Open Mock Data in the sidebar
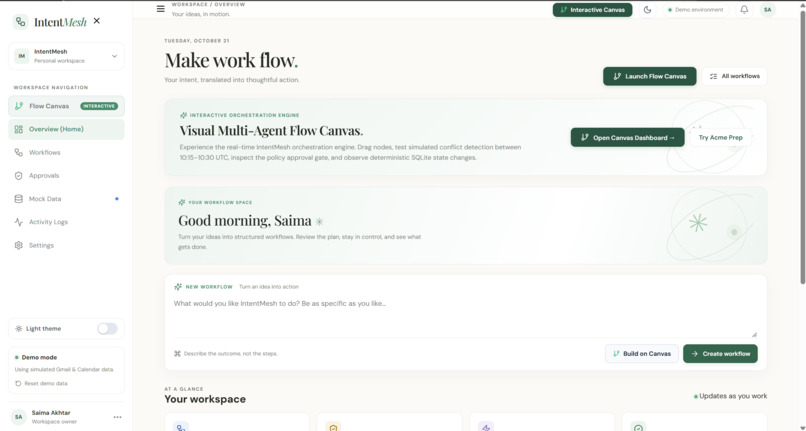 [x=66, y=199]
